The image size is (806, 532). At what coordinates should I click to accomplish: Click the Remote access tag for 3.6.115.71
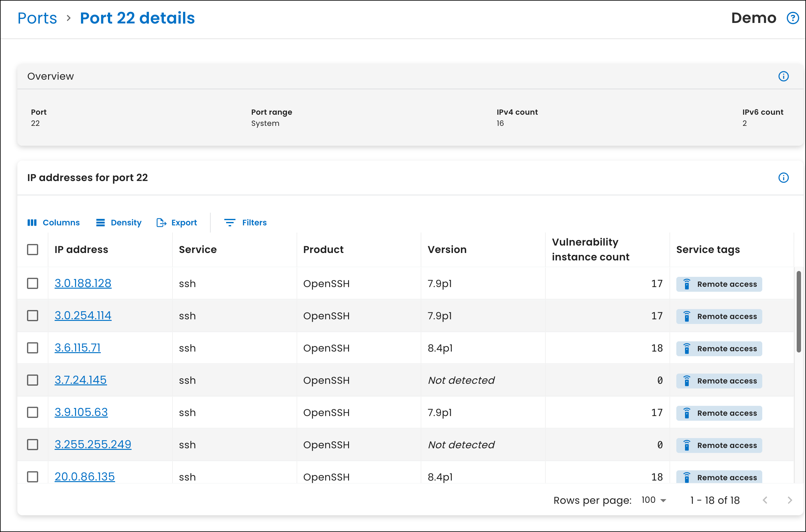tap(719, 348)
